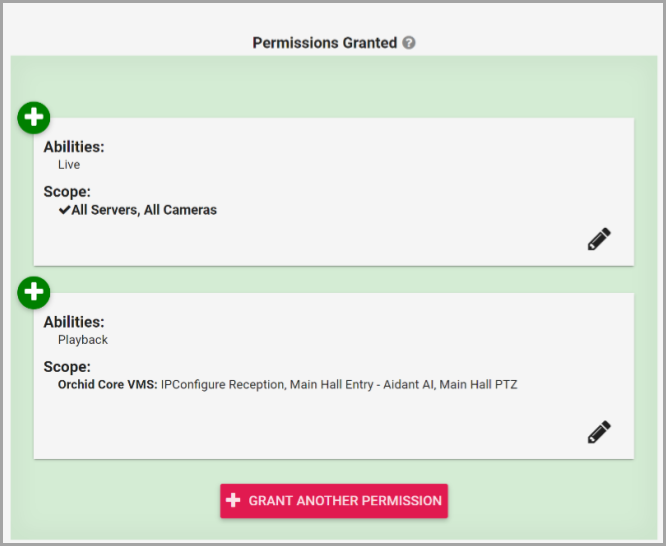Click the Main Hall Entry - Aidant AI camera
The width and height of the screenshot is (666, 546).
(x=361, y=384)
